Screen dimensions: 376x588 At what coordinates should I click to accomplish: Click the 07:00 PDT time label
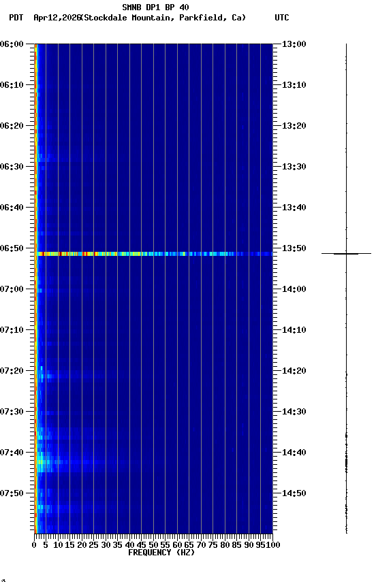tap(12, 289)
